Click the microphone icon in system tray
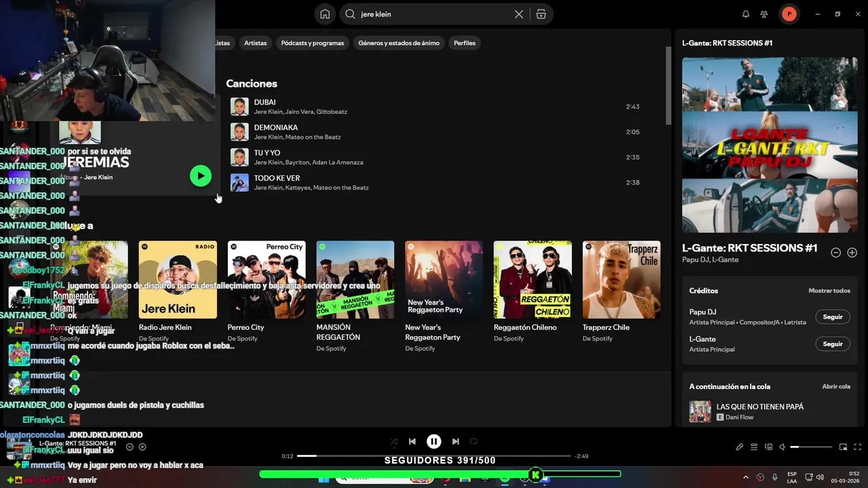868x488 pixels. 774,477
